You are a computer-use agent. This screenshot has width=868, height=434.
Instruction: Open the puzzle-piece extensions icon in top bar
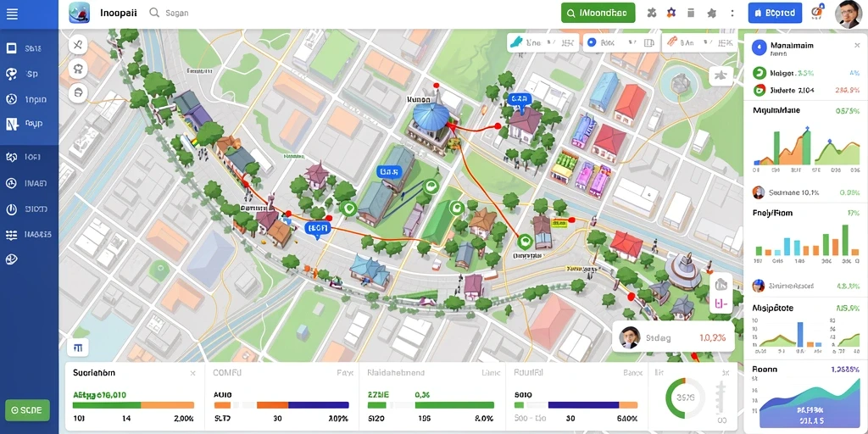[x=652, y=13]
